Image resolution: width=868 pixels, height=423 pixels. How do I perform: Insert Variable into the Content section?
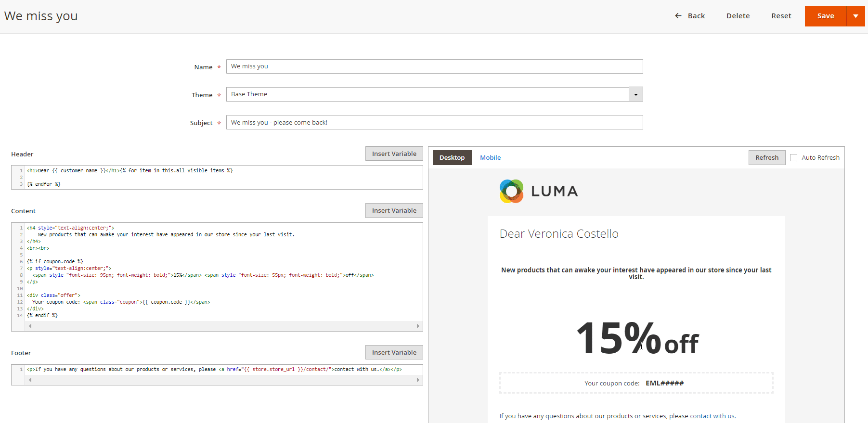[x=394, y=210]
